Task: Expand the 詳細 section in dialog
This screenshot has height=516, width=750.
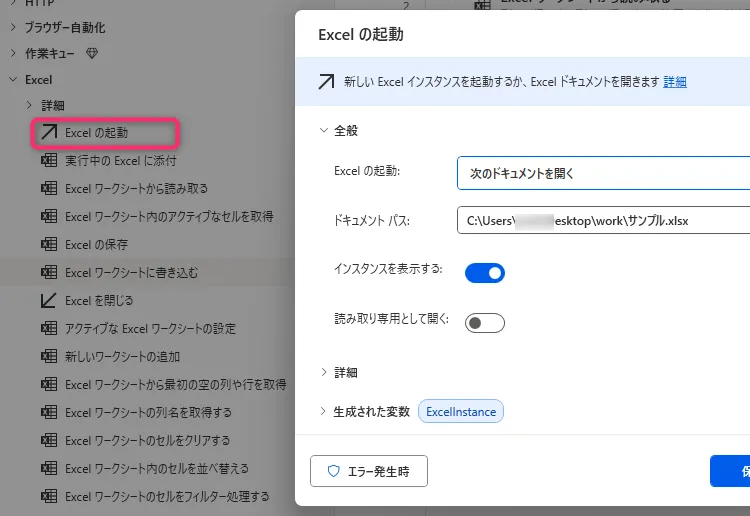Action: coord(323,372)
